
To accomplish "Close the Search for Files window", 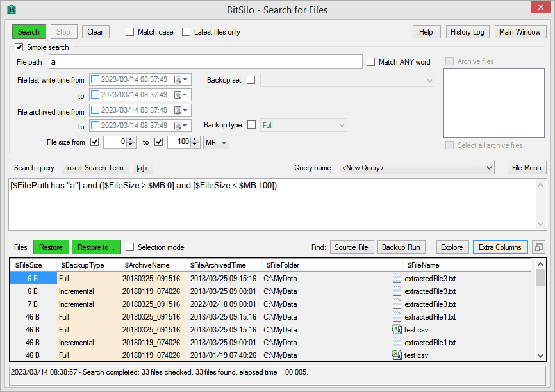I will coord(540,7).
